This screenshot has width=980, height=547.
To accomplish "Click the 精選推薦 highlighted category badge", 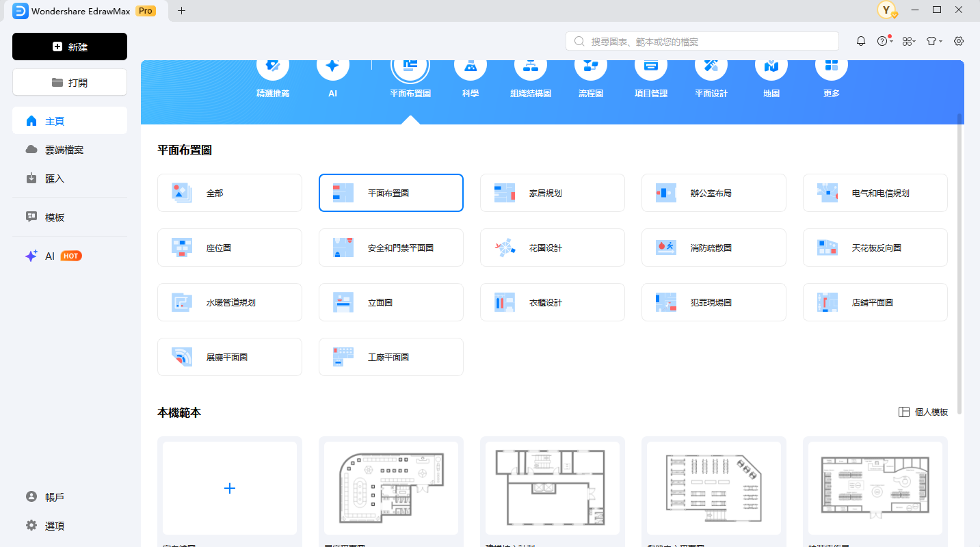I will (272, 75).
